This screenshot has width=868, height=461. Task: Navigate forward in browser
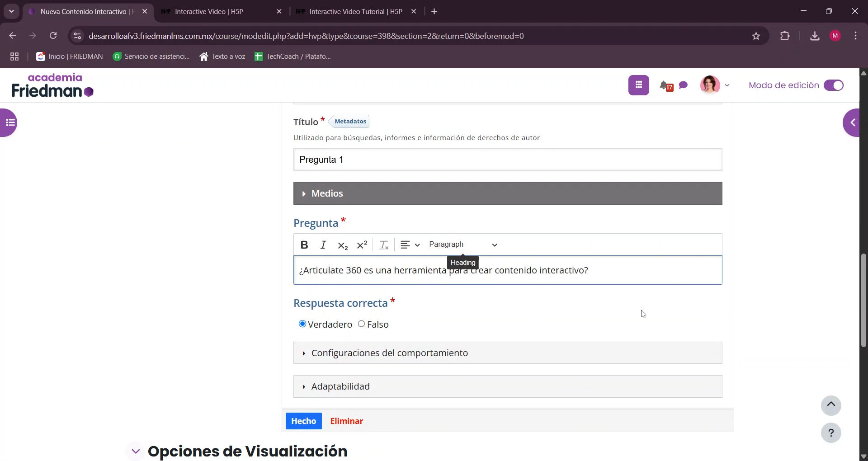tap(33, 36)
